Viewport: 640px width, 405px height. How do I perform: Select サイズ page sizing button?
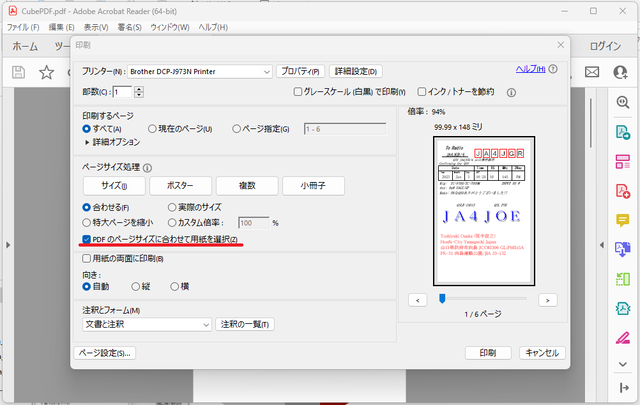(114, 186)
